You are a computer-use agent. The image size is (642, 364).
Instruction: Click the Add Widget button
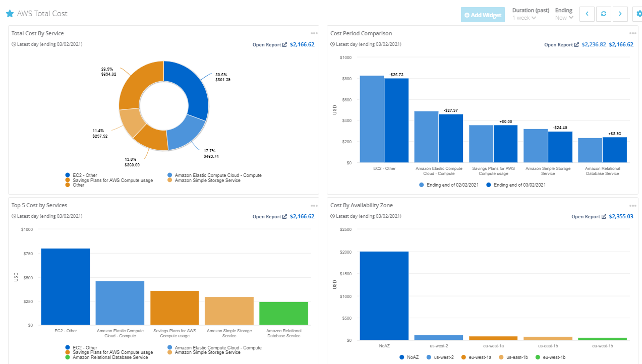click(483, 15)
